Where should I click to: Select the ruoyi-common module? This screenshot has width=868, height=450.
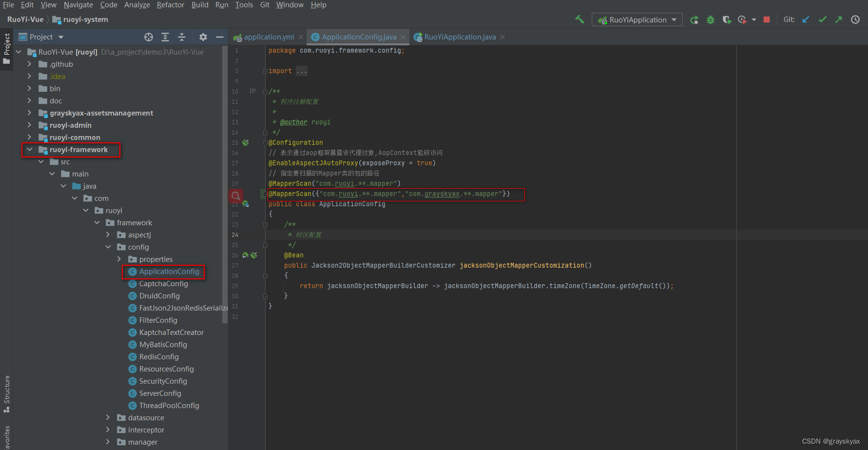(x=75, y=137)
